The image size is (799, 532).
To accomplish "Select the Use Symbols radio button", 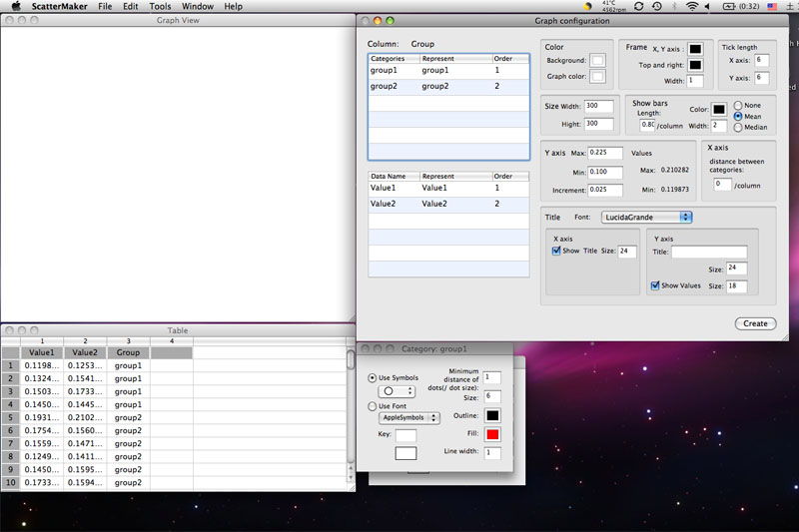I will pyautogui.click(x=372, y=377).
